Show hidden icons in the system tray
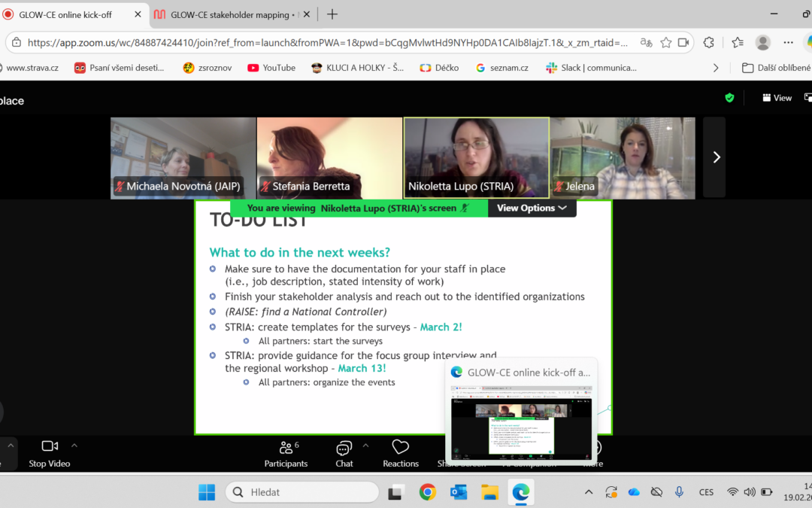The image size is (812, 508). 589,491
